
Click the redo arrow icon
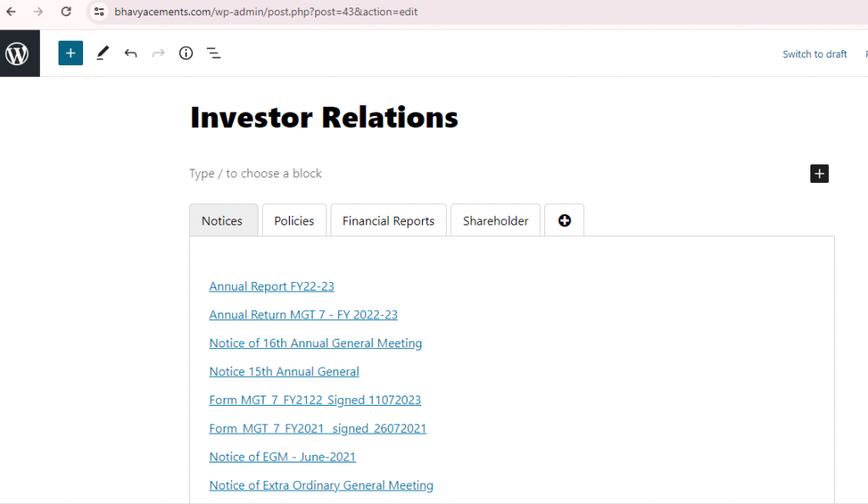(159, 53)
